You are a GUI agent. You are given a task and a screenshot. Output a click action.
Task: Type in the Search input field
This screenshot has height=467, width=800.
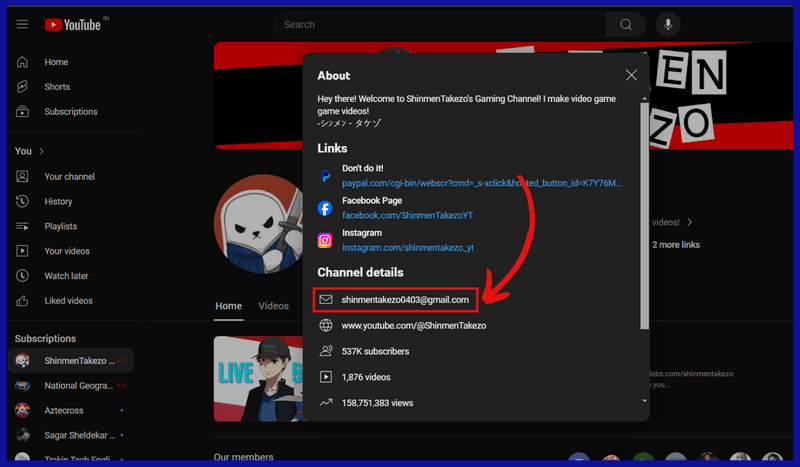(440, 25)
